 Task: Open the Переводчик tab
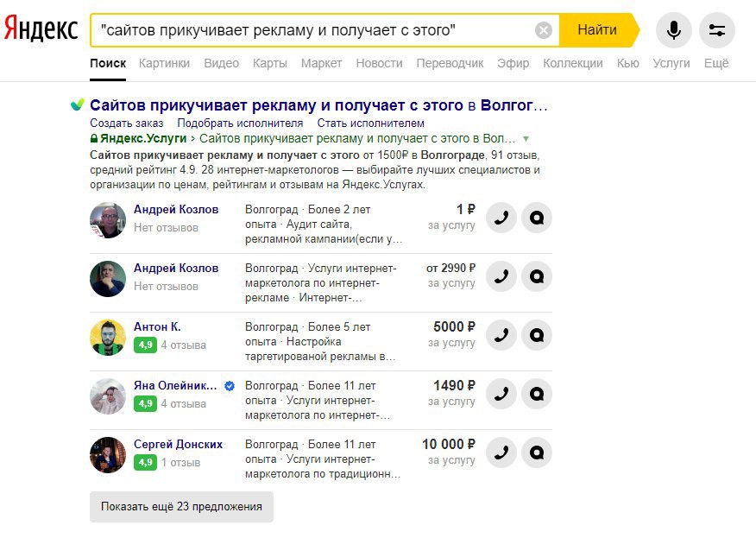[450, 63]
